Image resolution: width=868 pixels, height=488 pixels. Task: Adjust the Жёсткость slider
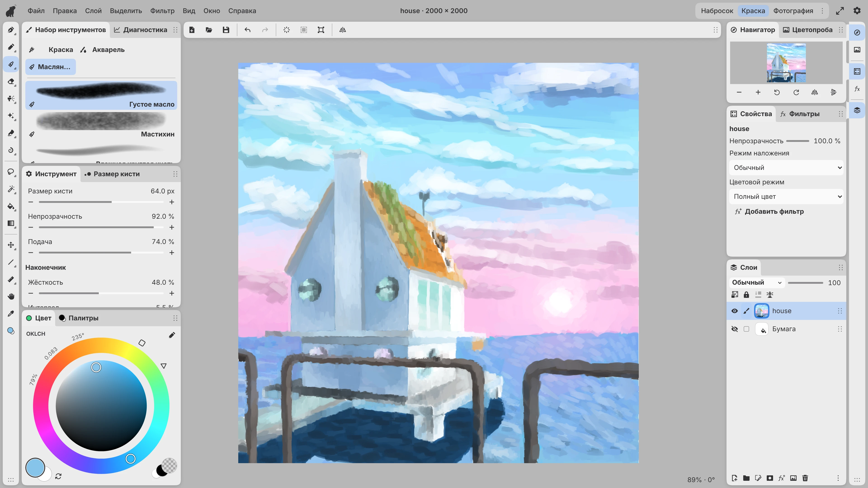pos(101,293)
